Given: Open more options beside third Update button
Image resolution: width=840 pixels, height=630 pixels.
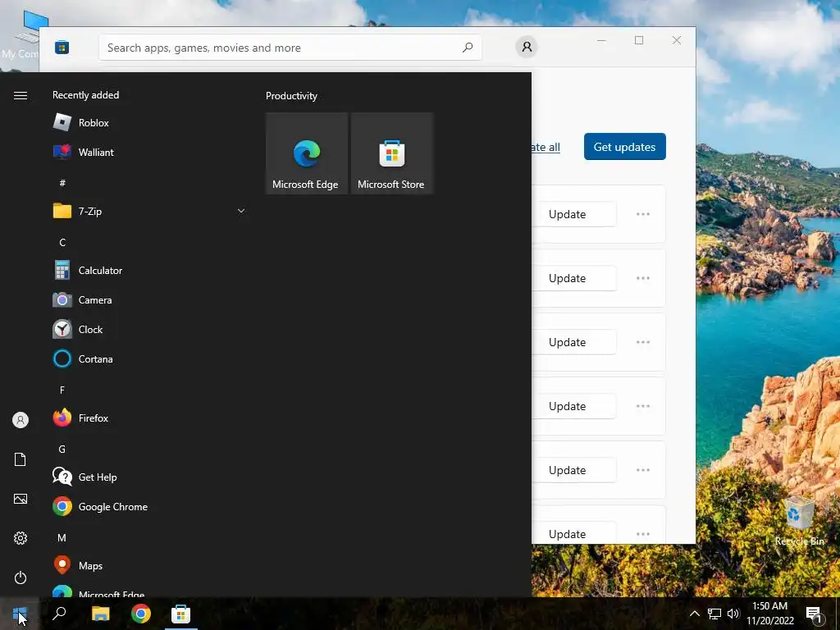Looking at the screenshot, I should pos(643,342).
